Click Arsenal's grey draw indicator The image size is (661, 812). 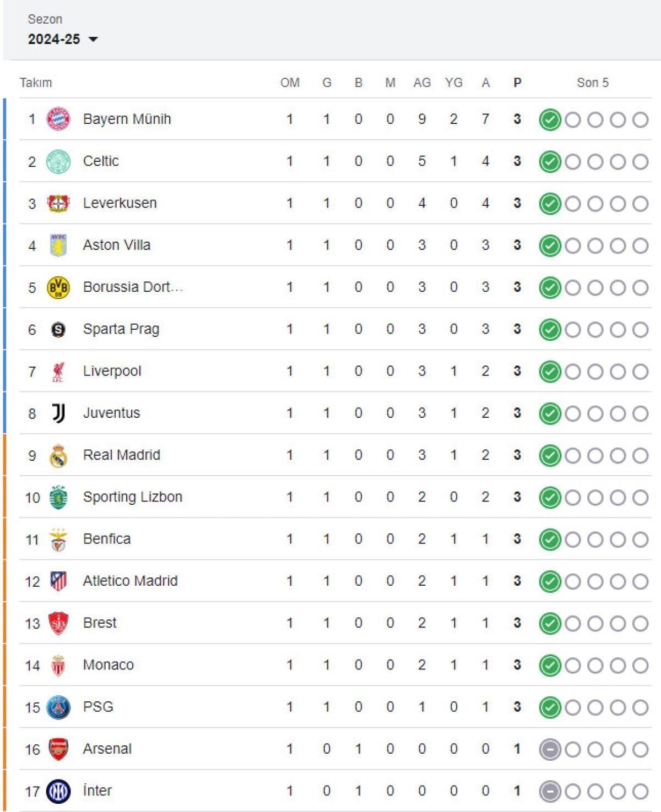point(550,749)
